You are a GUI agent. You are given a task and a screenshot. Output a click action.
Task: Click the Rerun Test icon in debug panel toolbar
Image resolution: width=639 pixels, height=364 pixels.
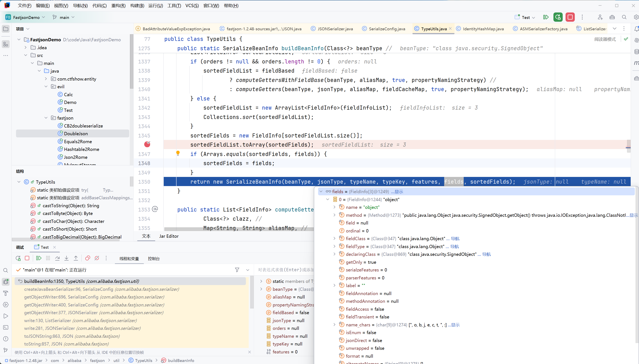click(x=18, y=258)
